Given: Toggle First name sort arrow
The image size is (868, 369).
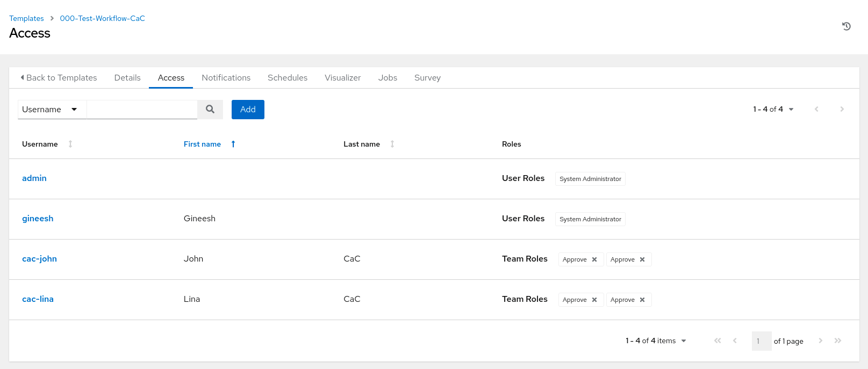Looking at the screenshot, I should (233, 144).
